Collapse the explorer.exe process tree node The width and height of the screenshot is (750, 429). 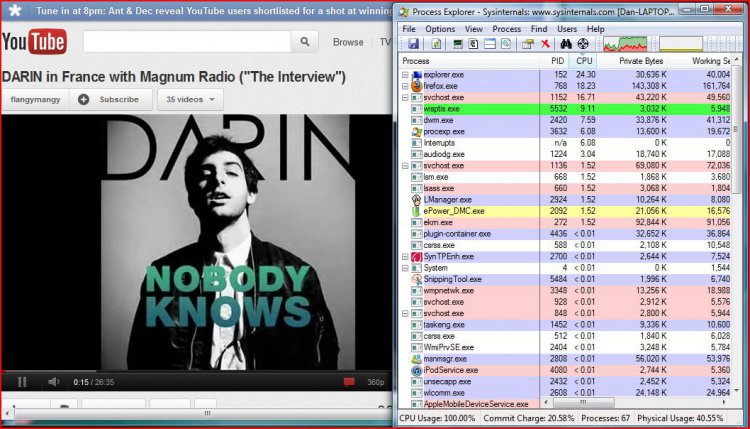405,74
